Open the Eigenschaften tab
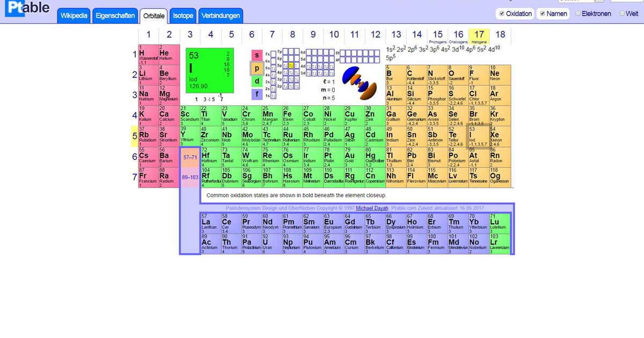The height and width of the screenshot is (338, 644). pyautogui.click(x=115, y=16)
